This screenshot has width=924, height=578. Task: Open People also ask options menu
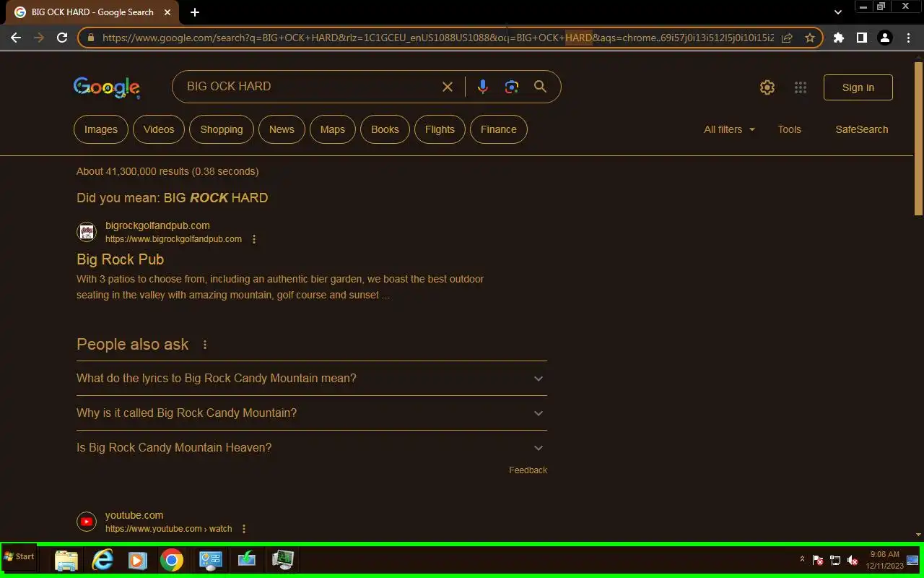(205, 345)
